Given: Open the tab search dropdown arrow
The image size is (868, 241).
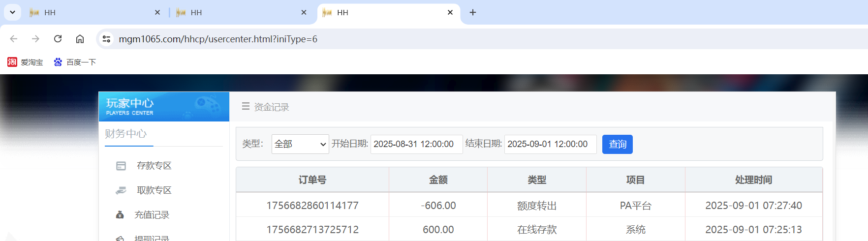Looking at the screenshot, I should [x=12, y=12].
